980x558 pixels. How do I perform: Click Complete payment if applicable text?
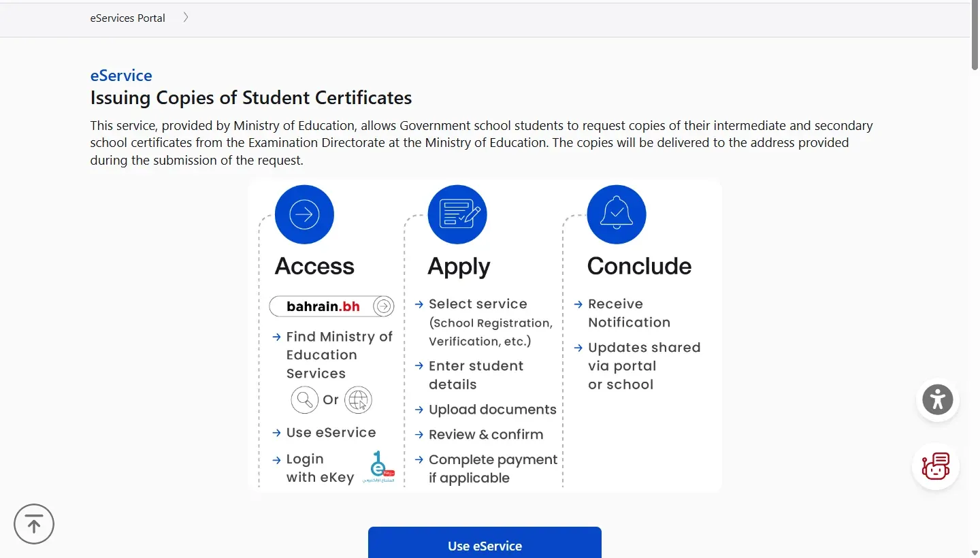[493, 469]
